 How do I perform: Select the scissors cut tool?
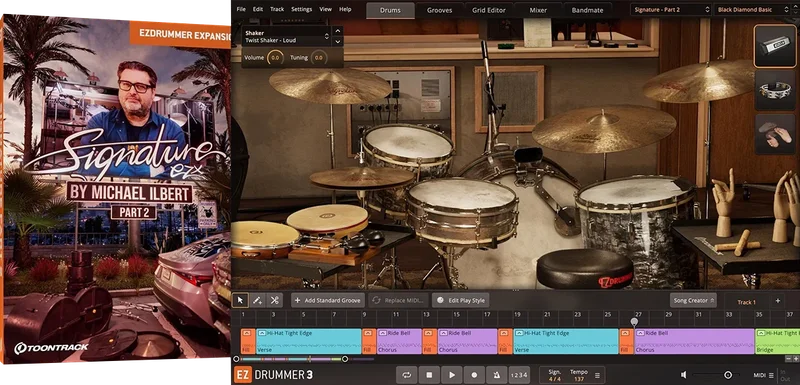tap(274, 300)
